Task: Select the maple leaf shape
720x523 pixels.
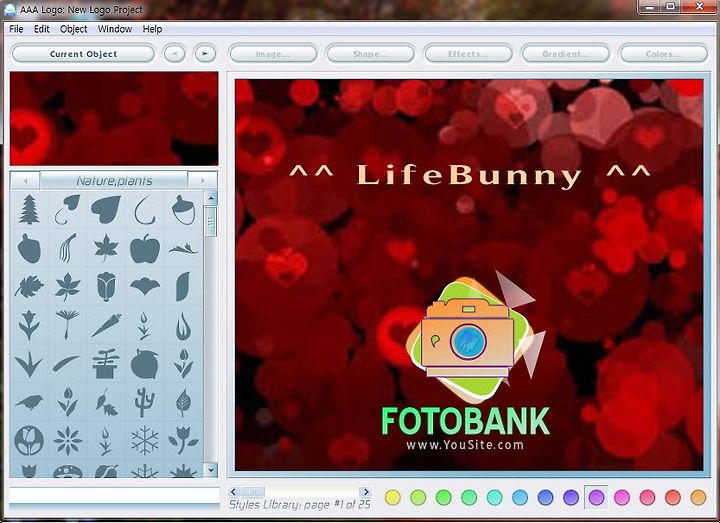Action: point(106,248)
